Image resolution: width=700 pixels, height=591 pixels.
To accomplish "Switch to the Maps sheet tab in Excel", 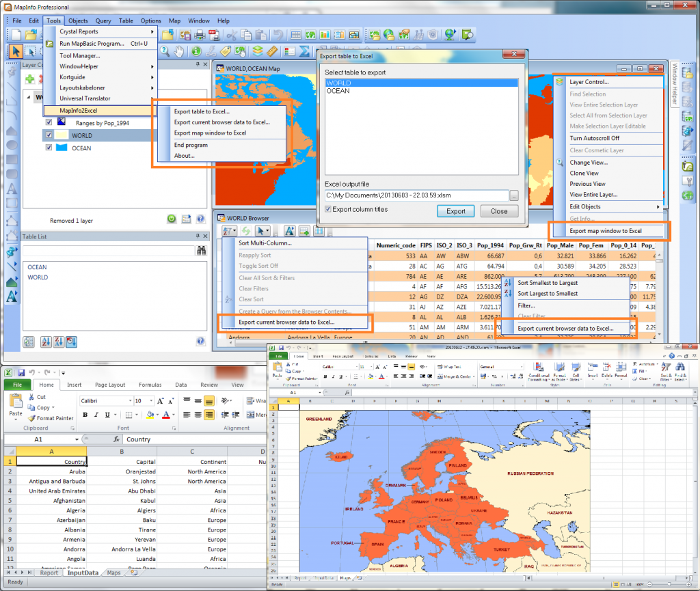I will 113,573.
